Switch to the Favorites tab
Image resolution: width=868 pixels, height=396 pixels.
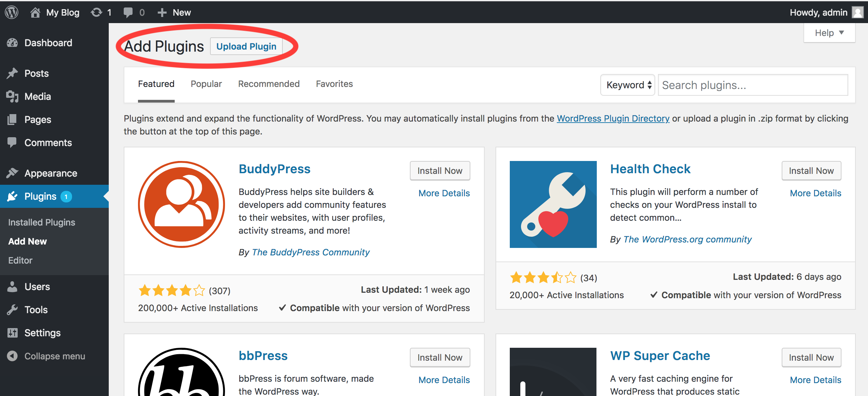coord(334,84)
